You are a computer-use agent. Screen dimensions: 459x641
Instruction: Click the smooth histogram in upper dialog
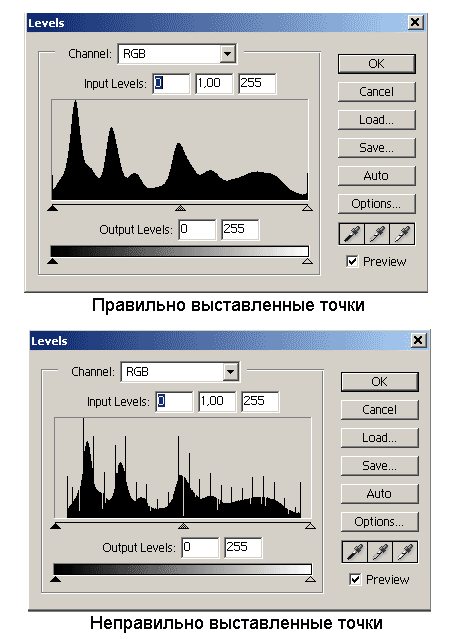pos(180,150)
